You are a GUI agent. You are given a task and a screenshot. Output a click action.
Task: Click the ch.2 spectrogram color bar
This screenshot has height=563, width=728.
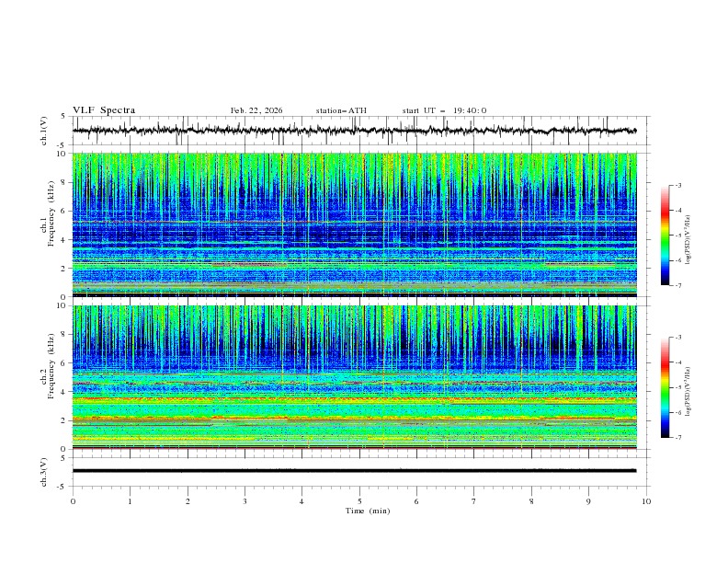(665, 387)
